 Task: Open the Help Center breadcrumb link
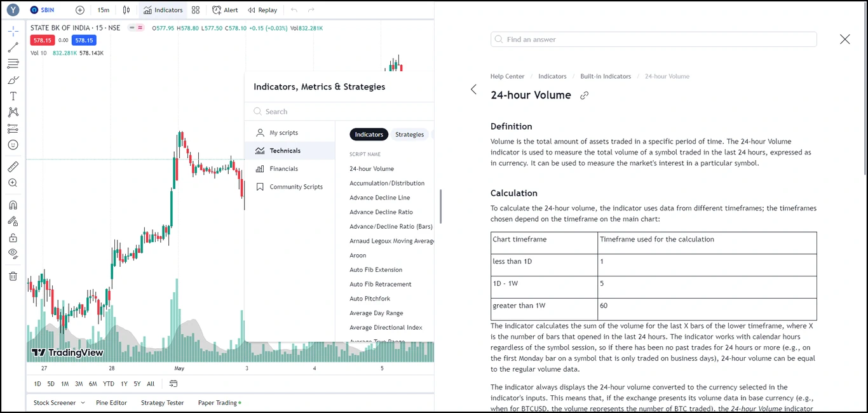coord(507,76)
